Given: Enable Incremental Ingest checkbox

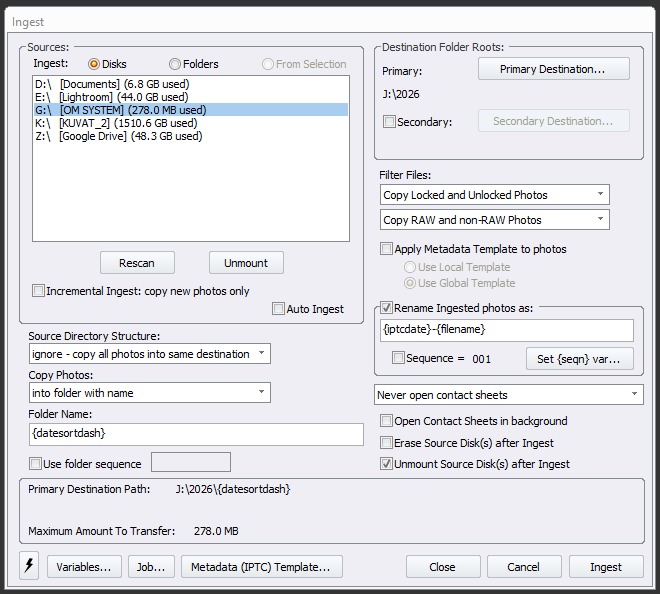Looking at the screenshot, I should click(39, 291).
